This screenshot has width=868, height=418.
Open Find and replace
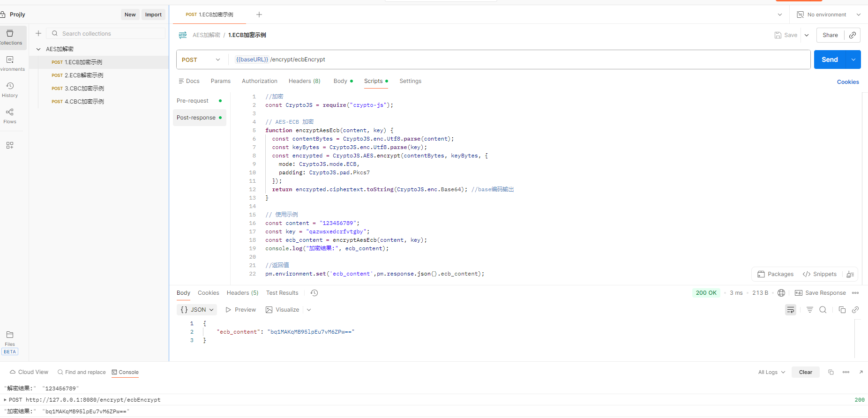[82, 372]
